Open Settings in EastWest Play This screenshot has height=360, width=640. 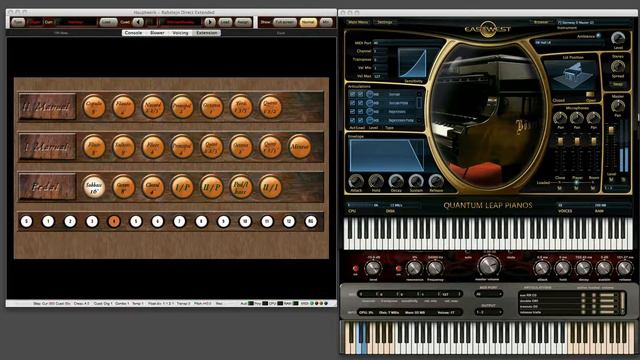click(384, 22)
